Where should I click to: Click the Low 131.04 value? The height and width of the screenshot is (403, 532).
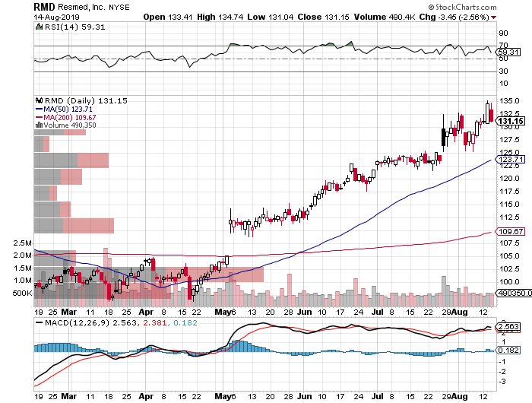click(x=271, y=17)
